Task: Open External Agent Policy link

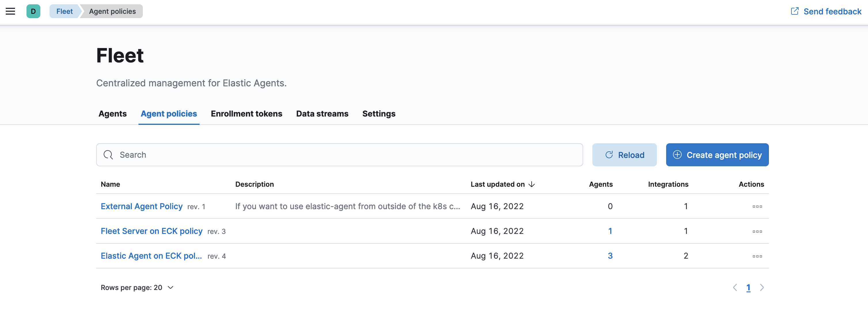Action: [141, 206]
